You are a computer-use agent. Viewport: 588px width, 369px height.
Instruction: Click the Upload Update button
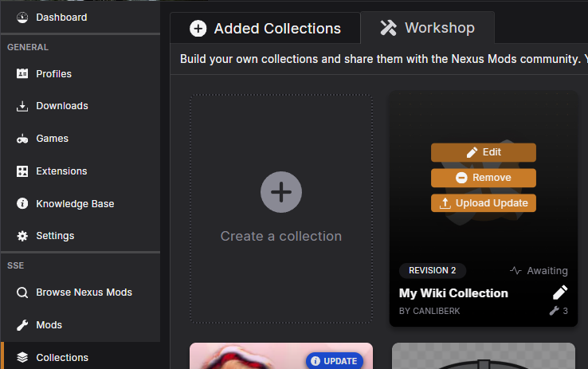coord(483,203)
